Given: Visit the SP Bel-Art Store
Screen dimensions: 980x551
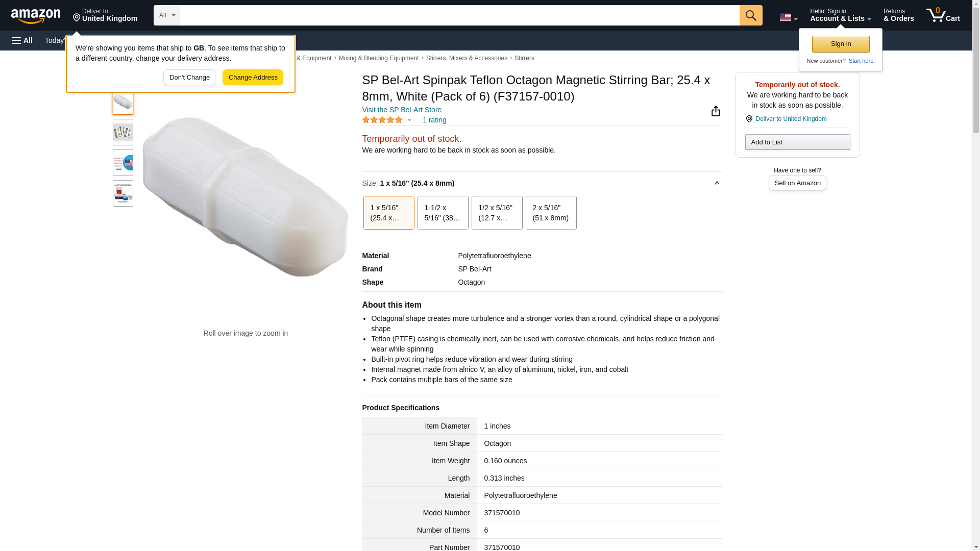Looking at the screenshot, I should pyautogui.click(x=402, y=110).
